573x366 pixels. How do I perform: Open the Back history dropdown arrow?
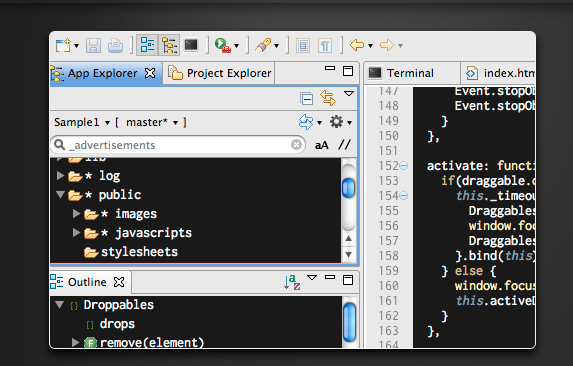pos(370,46)
